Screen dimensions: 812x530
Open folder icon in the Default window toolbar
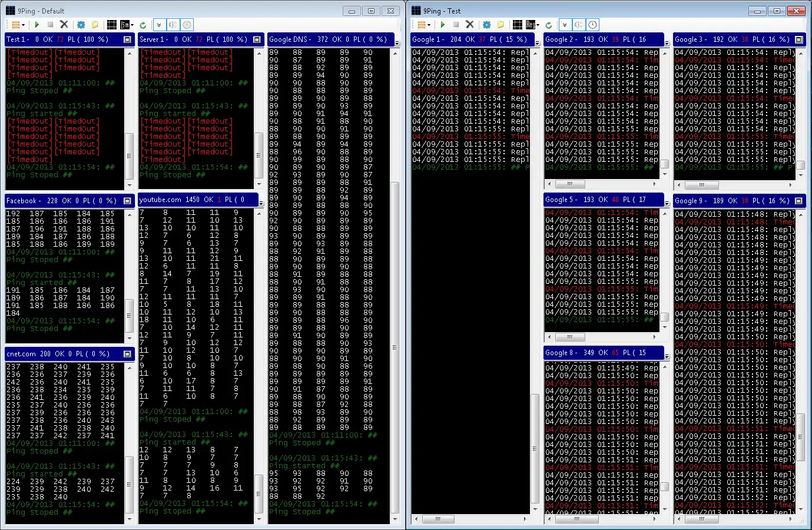tap(95, 25)
